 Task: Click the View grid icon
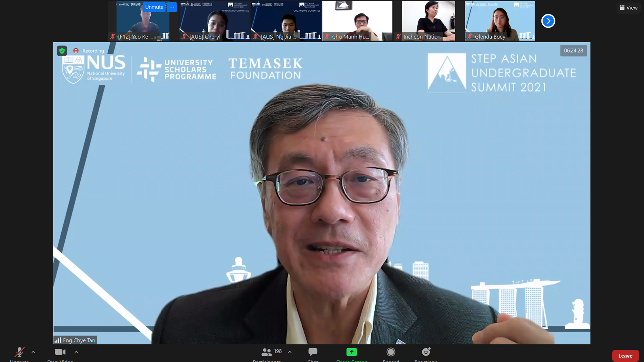click(x=622, y=8)
